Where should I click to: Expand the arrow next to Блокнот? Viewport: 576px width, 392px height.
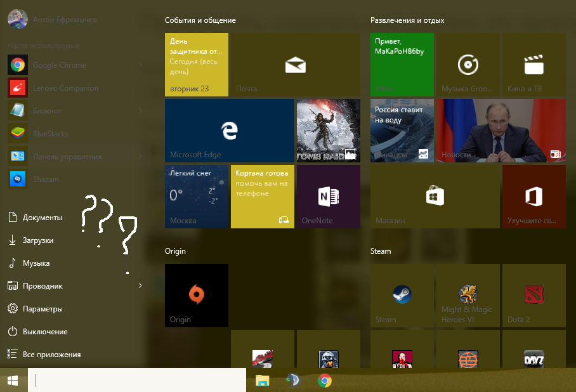140,111
